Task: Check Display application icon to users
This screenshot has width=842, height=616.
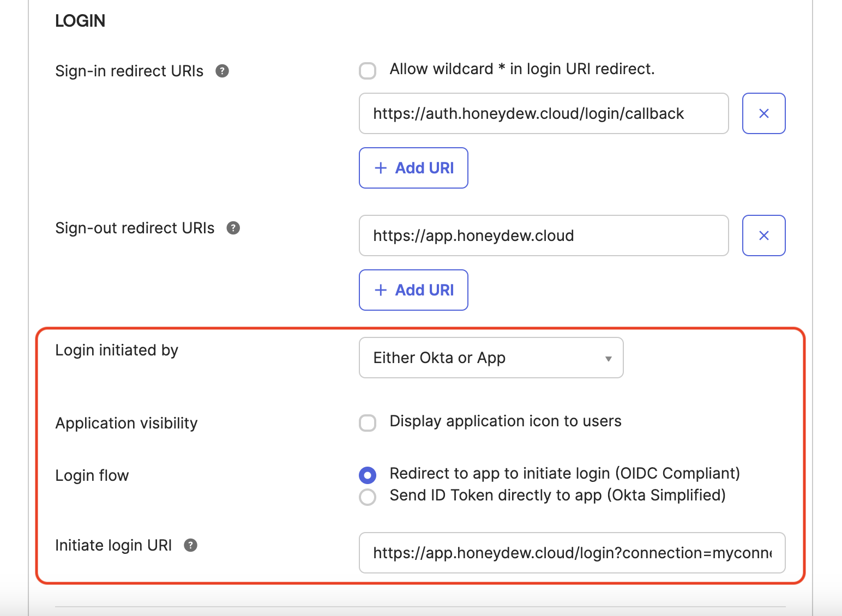Action: click(x=368, y=422)
